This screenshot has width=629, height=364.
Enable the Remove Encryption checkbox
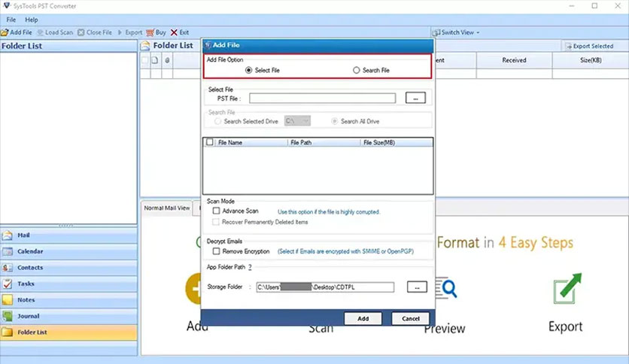point(216,251)
